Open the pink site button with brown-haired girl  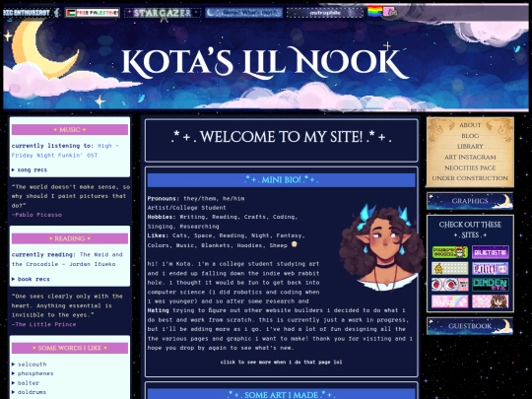tap(491, 301)
